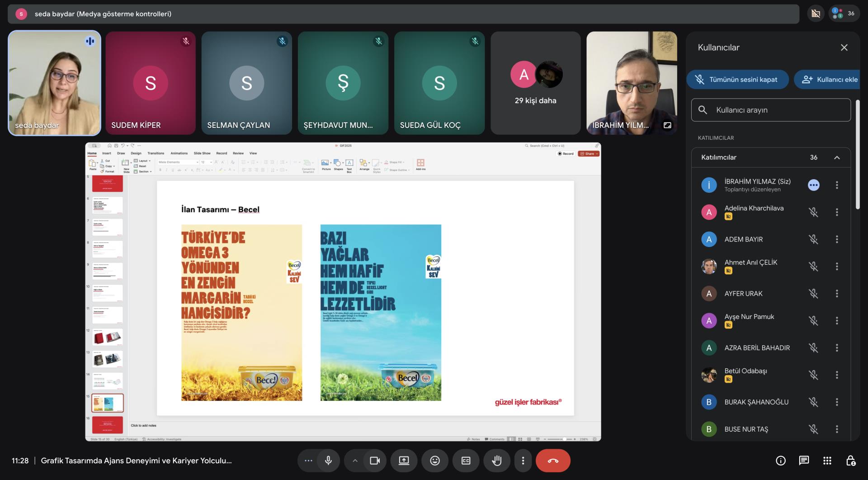Mute Adelina Kharchilava's microphone
The width and height of the screenshot is (868, 480).
[813, 212]
